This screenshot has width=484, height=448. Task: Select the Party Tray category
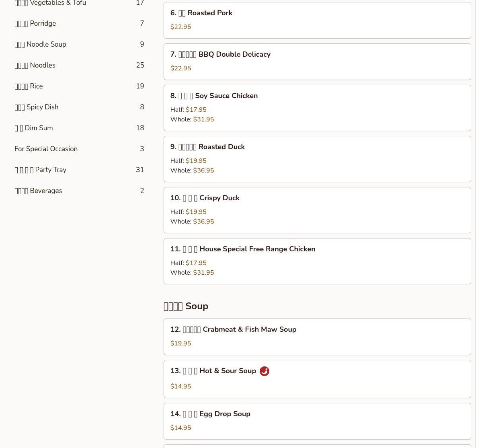(x=79, y=170)
